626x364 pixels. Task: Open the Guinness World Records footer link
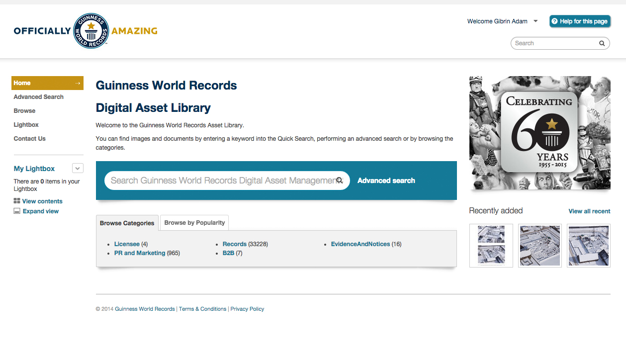pyautogui.click(x=145, y=309)
